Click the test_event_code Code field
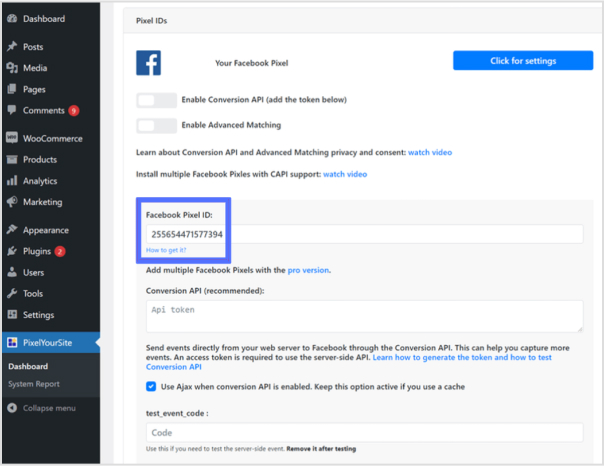Screen dimensions: 604x466 [x=364, y=432]
